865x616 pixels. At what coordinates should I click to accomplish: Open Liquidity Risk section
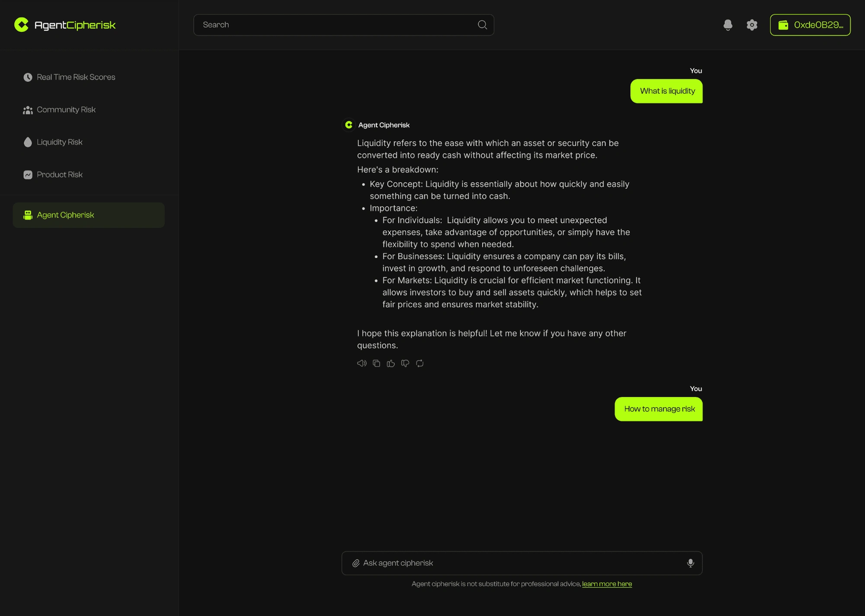tap(59, 142)
